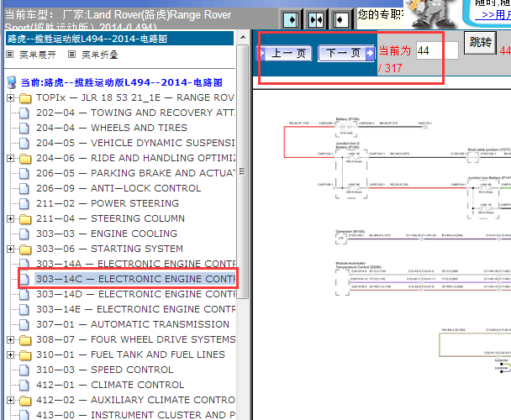Open 413-00 Instrument Cluster item
511x420 pixels.
tap(135, 415)
